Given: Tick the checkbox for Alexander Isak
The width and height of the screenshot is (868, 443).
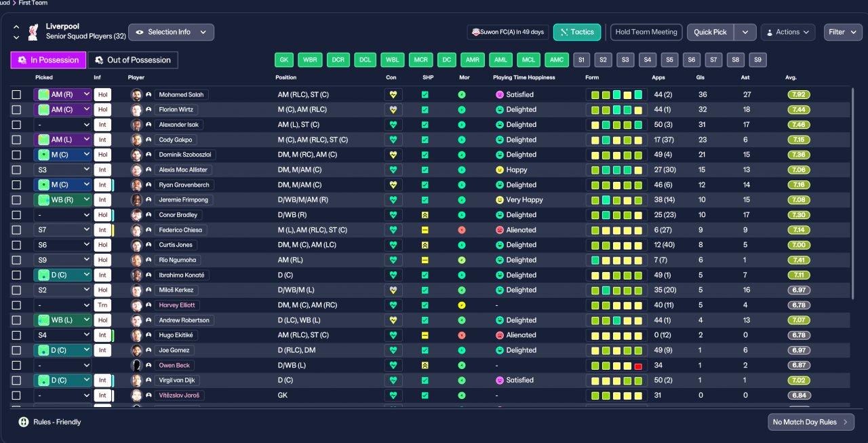Looking at the screenshot, I should (x=16, y=125).
